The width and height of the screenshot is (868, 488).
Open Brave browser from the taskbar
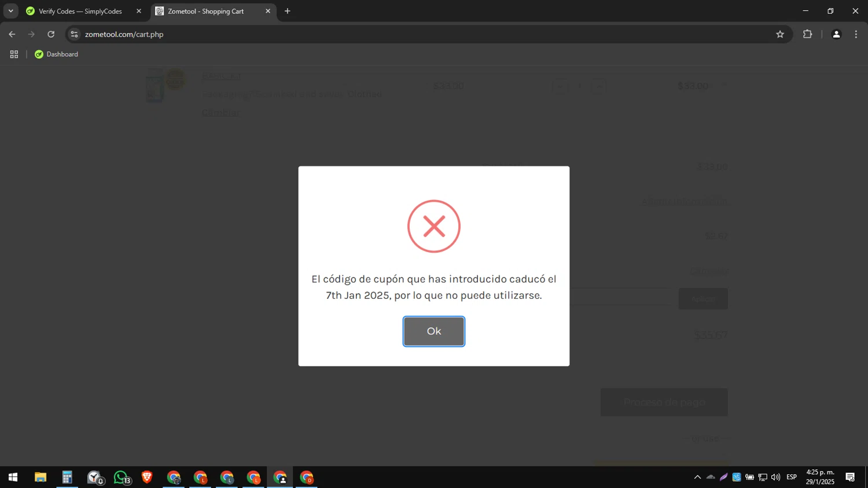[147, 477]
